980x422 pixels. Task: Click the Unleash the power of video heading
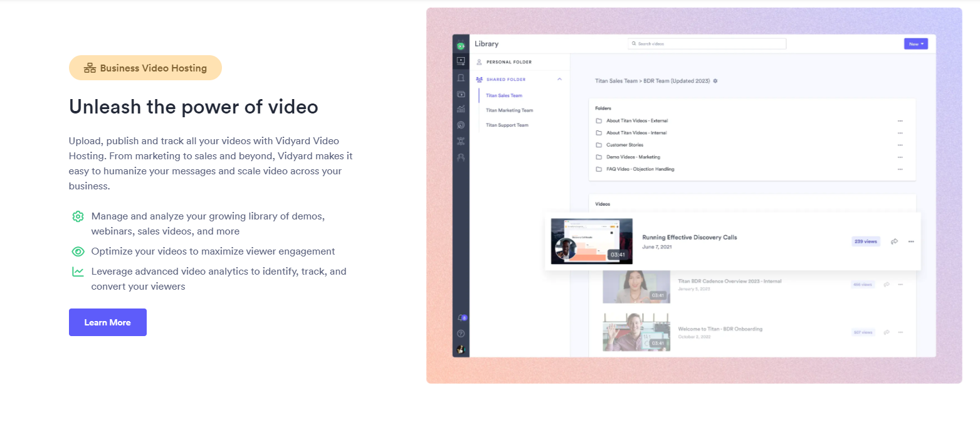[x=194, y=107]
